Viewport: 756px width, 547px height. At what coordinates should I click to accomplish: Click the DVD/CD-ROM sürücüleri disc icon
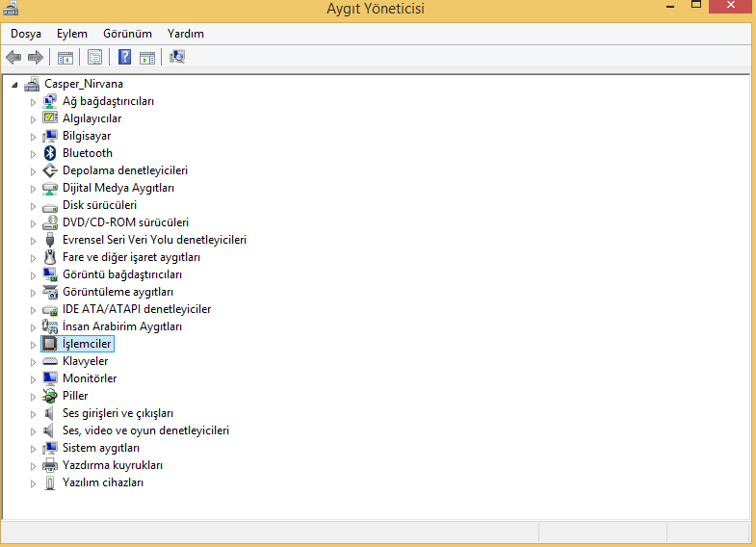[x=50, y=222]
